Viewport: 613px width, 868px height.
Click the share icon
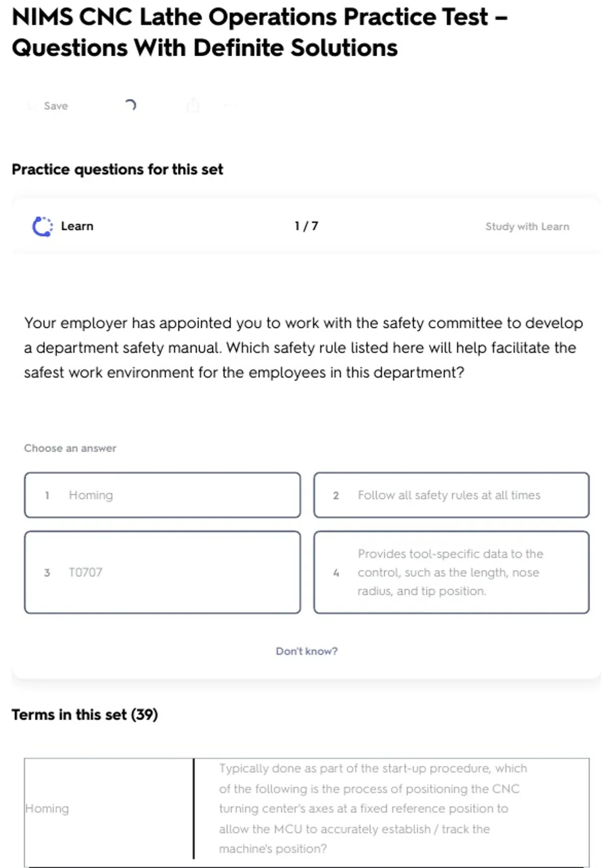coord(193,106)
